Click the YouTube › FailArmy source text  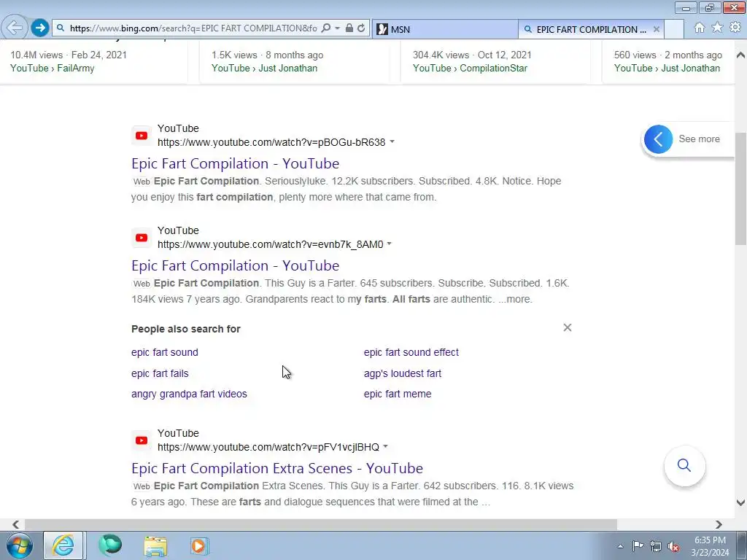pos(53,68)
